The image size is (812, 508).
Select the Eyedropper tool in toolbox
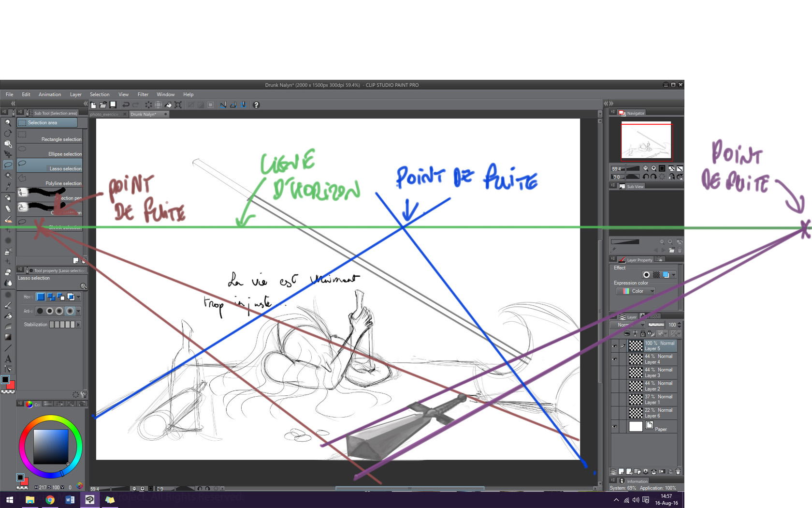(8, 186)
